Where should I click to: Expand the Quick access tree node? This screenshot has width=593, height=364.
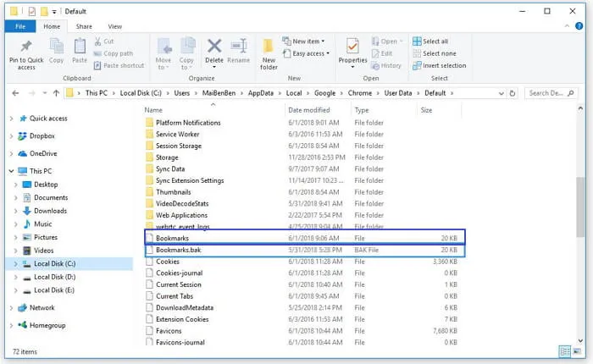click(x=11, y=119)
